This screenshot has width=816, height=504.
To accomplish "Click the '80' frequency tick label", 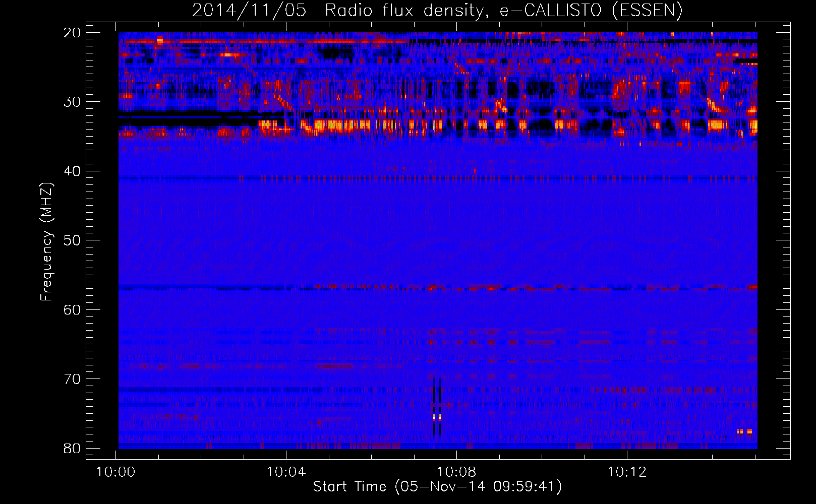I will (72, 448).
